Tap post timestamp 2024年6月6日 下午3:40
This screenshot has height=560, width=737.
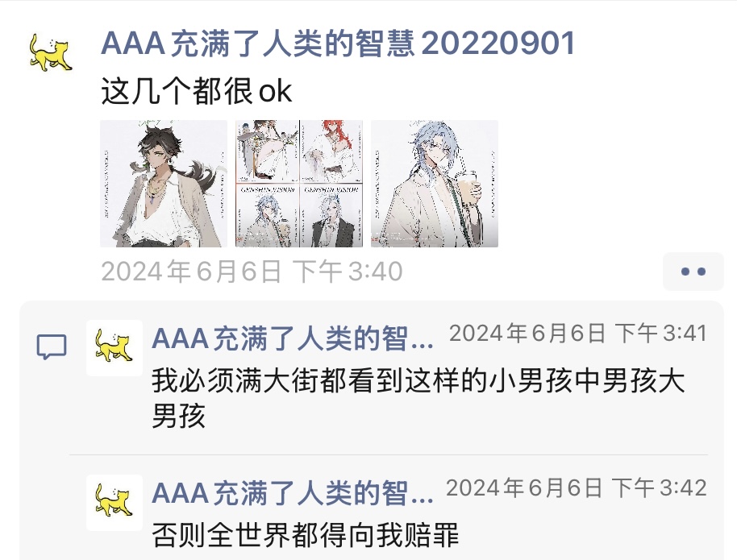[x=252, y=272]
